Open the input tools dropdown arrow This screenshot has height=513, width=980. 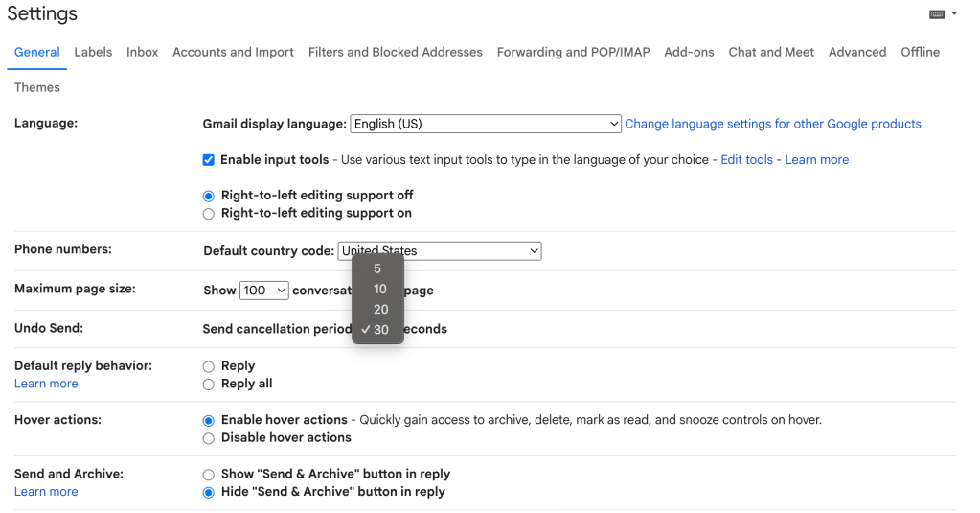[x=954, y=14]
